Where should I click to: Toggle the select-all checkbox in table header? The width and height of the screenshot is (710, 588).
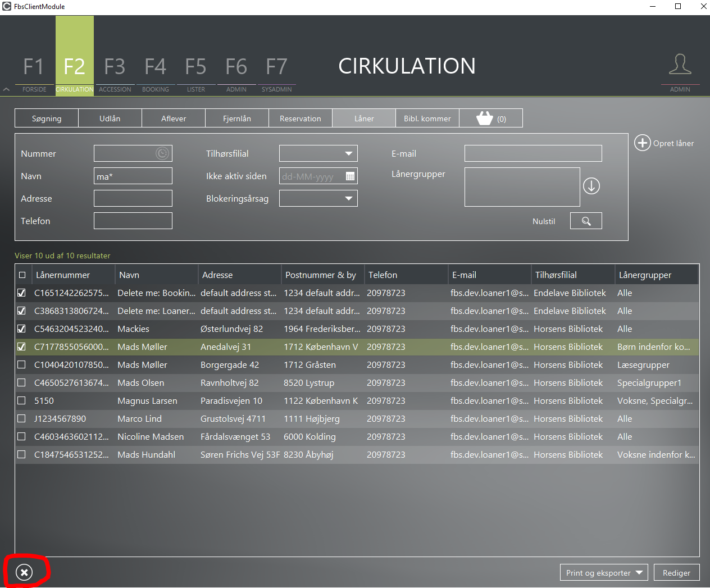[22, 275]
